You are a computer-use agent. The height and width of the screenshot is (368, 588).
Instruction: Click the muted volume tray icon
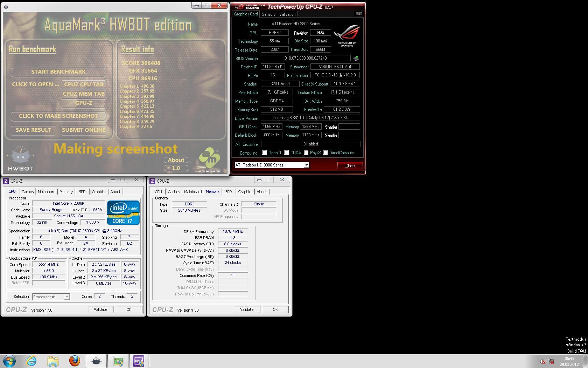pos(542,361)
